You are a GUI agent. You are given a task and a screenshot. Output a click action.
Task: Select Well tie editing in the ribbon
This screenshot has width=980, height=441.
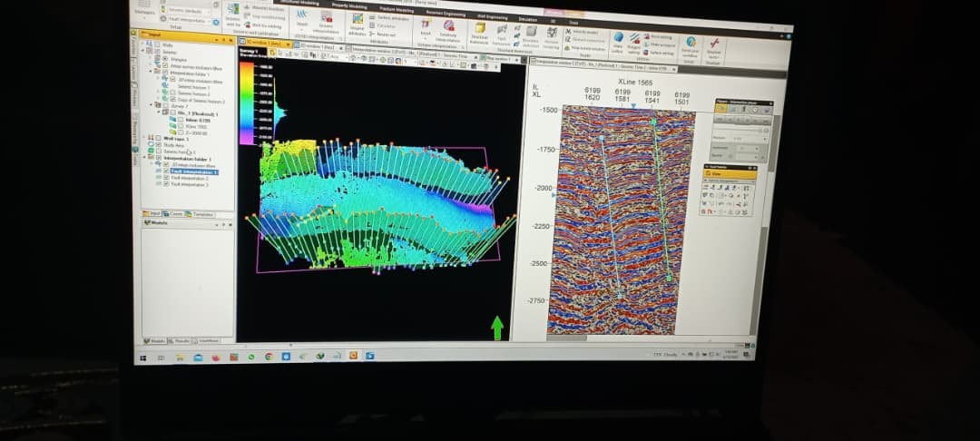pos(263,26)
